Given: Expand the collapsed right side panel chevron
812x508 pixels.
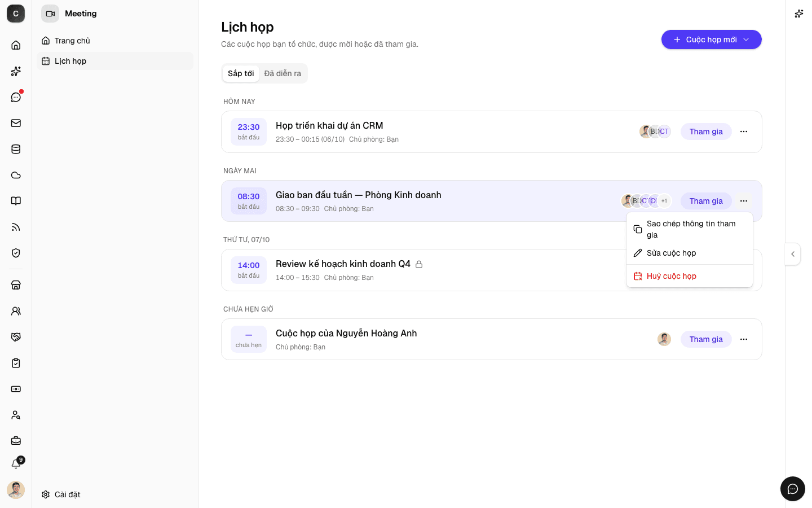Looking at the screenshot, I should [x=793, y=254].
